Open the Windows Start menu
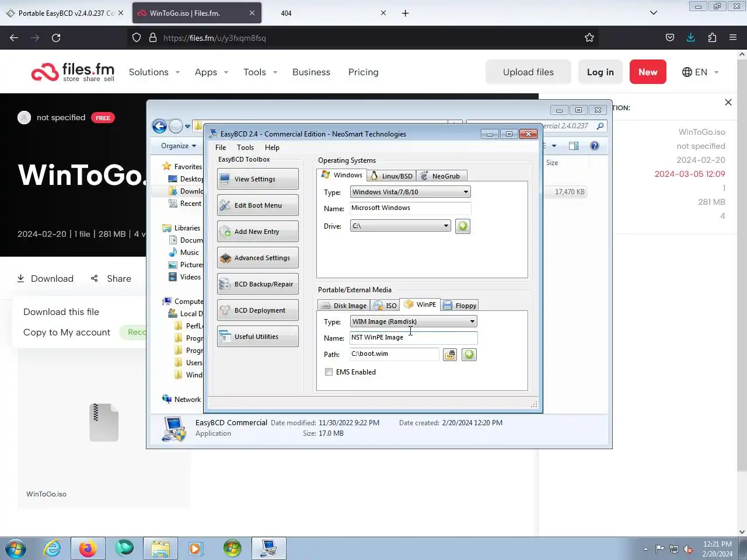The width and height of the screenshot is (747, 560). pyautogui.click(x=16, y=549)
